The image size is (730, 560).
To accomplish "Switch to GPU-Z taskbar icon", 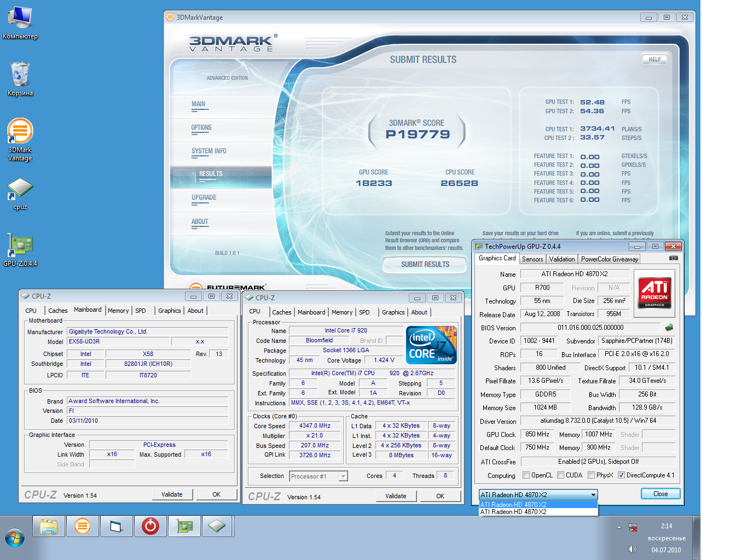I will [x=184, y=527].
